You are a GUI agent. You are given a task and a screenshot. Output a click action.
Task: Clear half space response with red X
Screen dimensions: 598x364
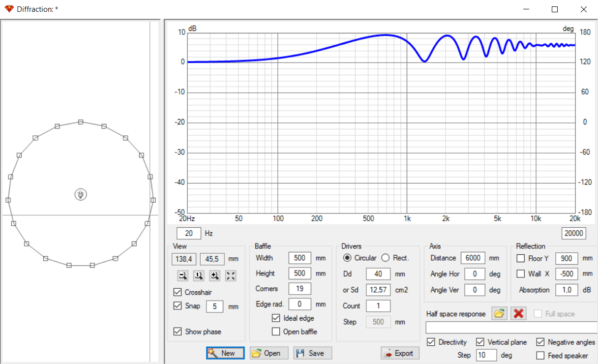(518, 313)
